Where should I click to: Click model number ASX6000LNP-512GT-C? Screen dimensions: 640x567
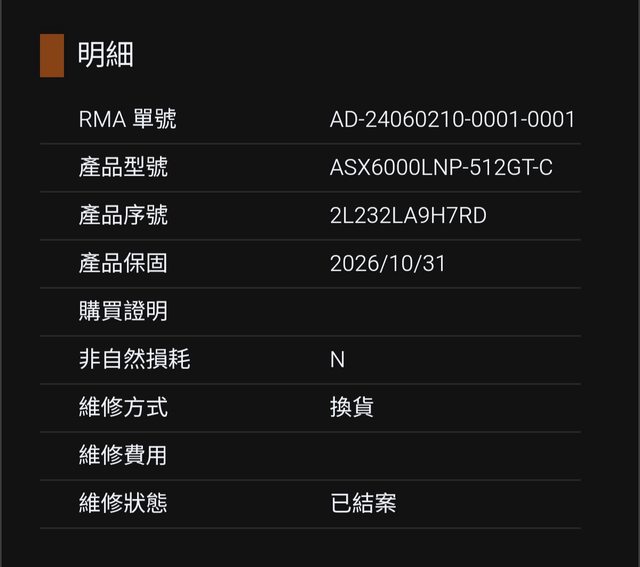[441, 168]
